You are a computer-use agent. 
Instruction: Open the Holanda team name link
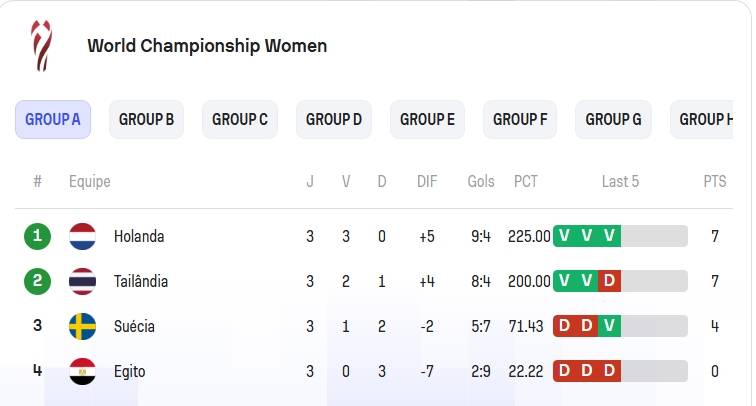point(139,236)
